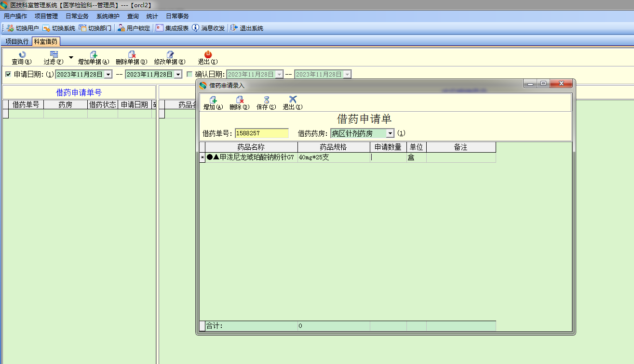Click the 40mg*25支 specification cell
The height and width of the screenshot is (364, 634).
tap(334, 157)
